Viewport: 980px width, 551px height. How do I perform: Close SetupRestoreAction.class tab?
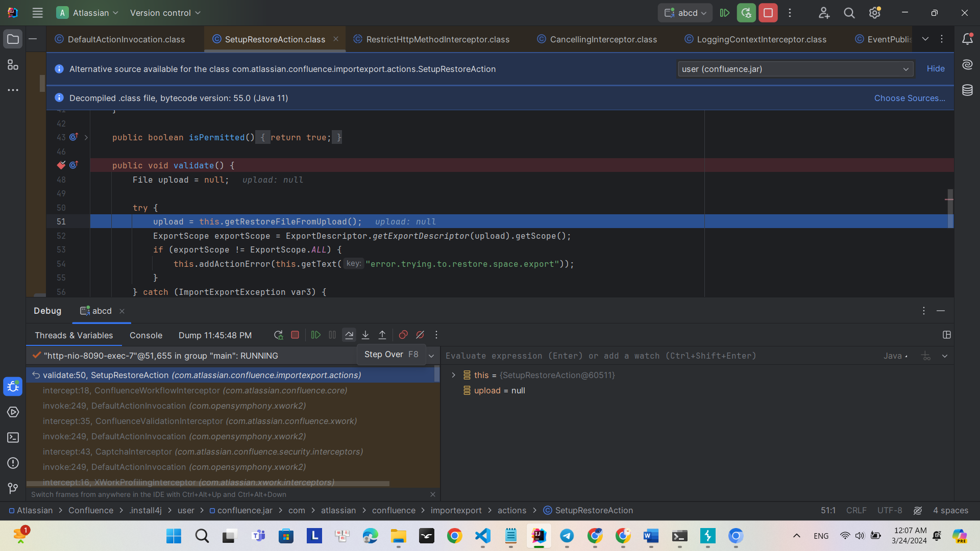point(336,39)
